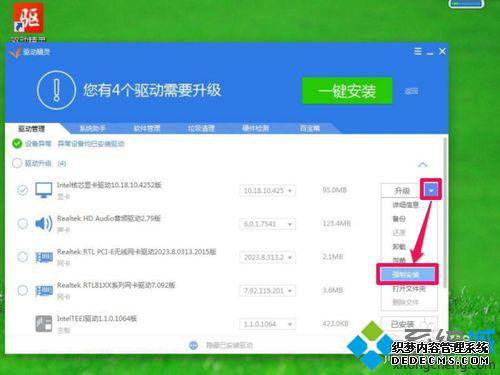Open version dropdown showing 10.18.10.425
Screen dimensions: 500x375
(267, 191)
